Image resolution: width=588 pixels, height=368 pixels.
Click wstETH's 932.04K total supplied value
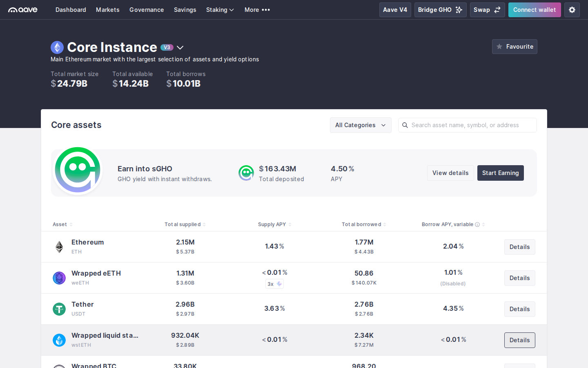click(x=185, y=335)
